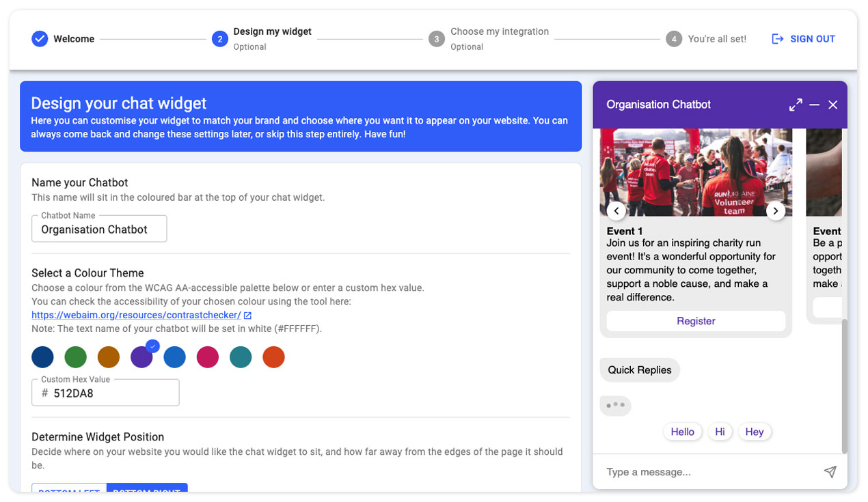Click the minimize icon on the chatbot preview
868x502 pixels.
pos(814,104)
